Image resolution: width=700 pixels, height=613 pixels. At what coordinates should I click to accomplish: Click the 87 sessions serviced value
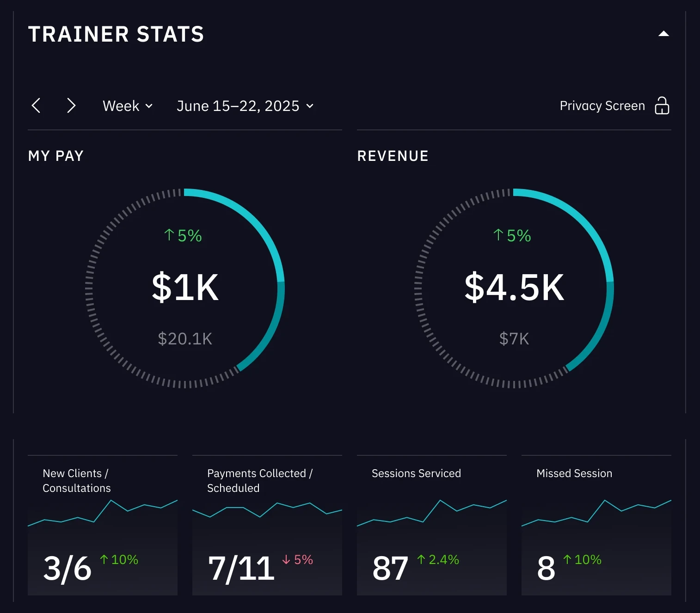coord(390,568)
